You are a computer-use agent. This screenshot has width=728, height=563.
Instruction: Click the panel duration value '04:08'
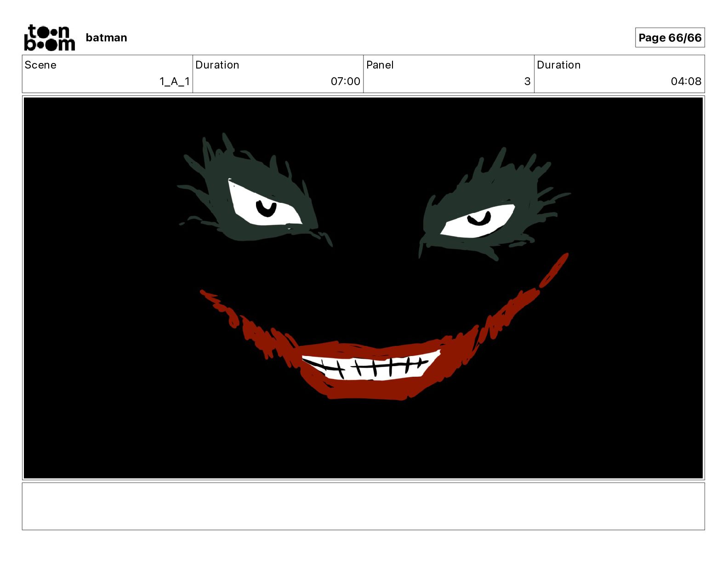686,81
